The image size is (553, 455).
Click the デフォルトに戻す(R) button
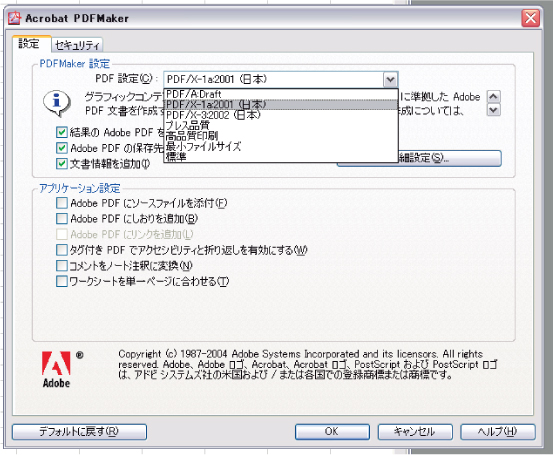pos(79,431)
